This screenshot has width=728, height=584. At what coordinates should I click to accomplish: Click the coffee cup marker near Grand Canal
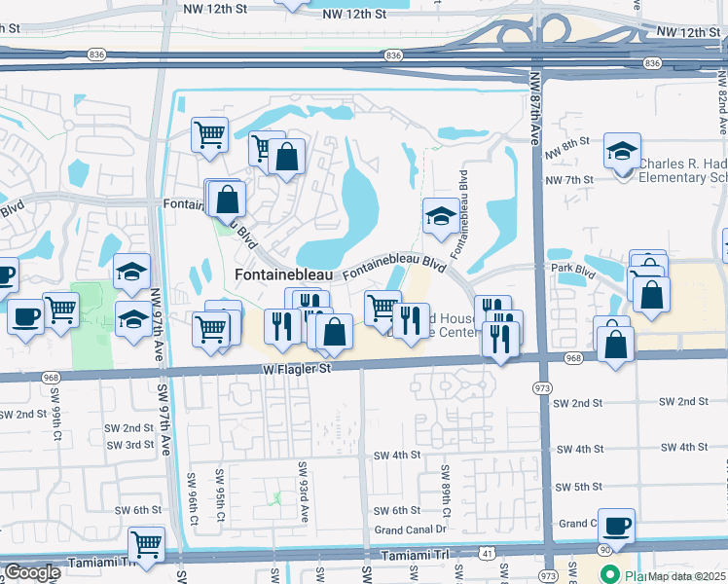click(616, 527)
